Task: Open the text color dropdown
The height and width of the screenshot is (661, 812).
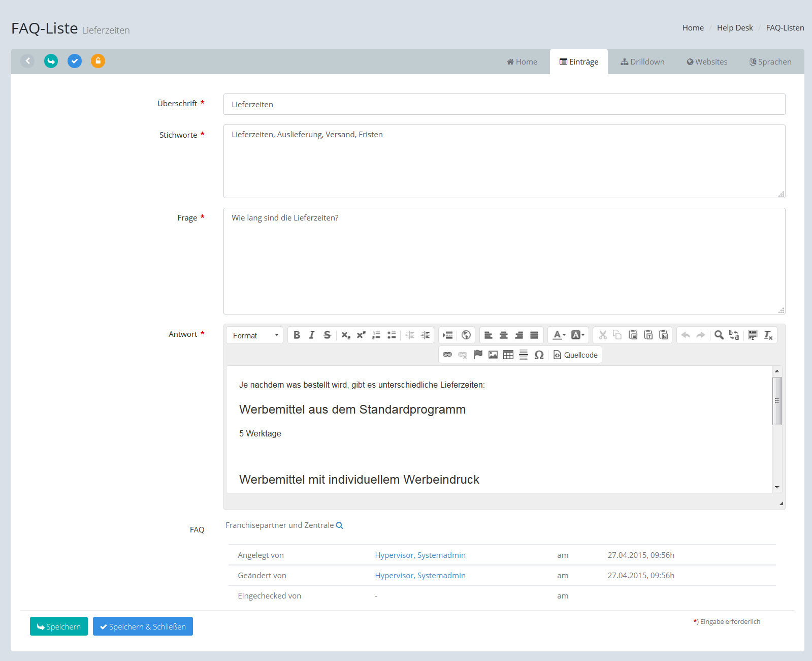Action: click(x=559, y=335)
